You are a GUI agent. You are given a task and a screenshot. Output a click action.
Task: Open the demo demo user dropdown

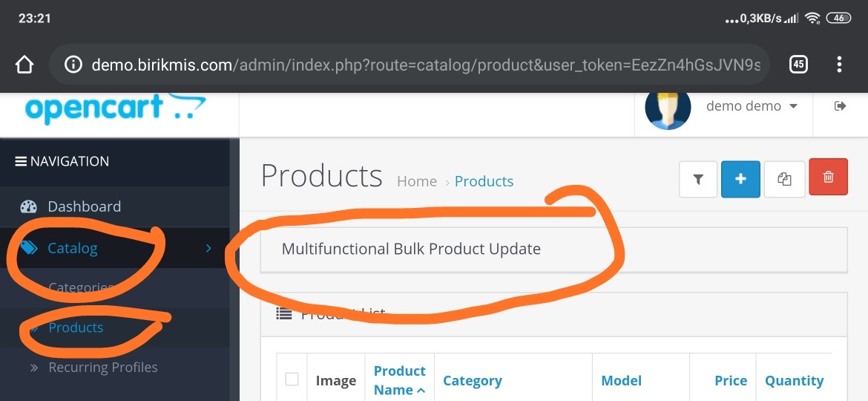[x=752, y=105]
